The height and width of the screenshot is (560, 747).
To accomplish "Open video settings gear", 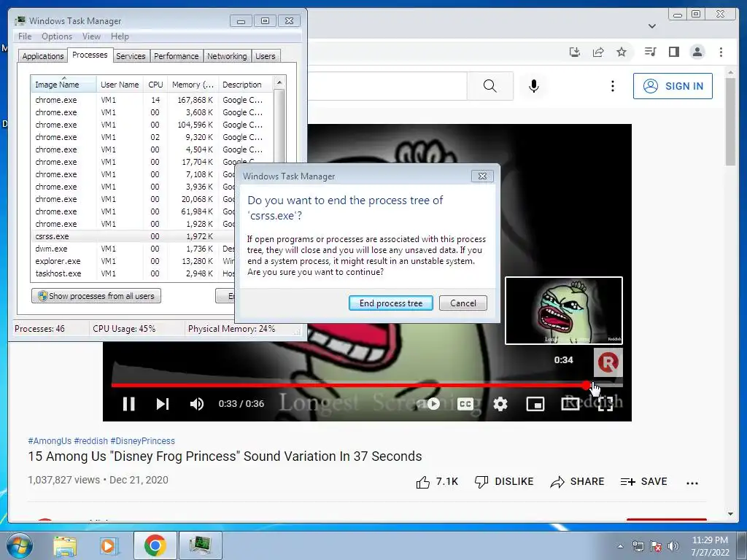I will (500, 404).
